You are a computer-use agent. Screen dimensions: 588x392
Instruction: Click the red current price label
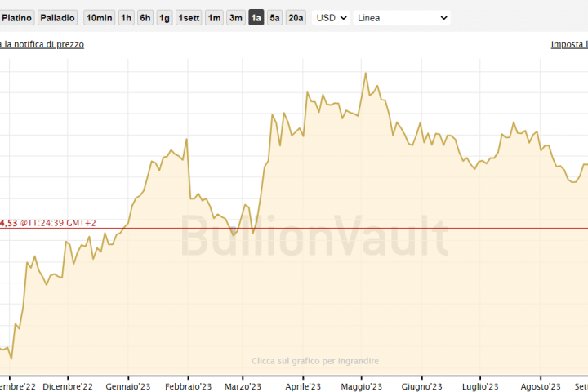pos(47,223)
